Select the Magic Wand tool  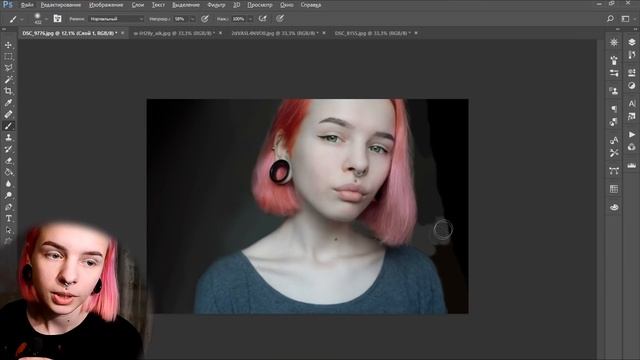pos(8,80)
